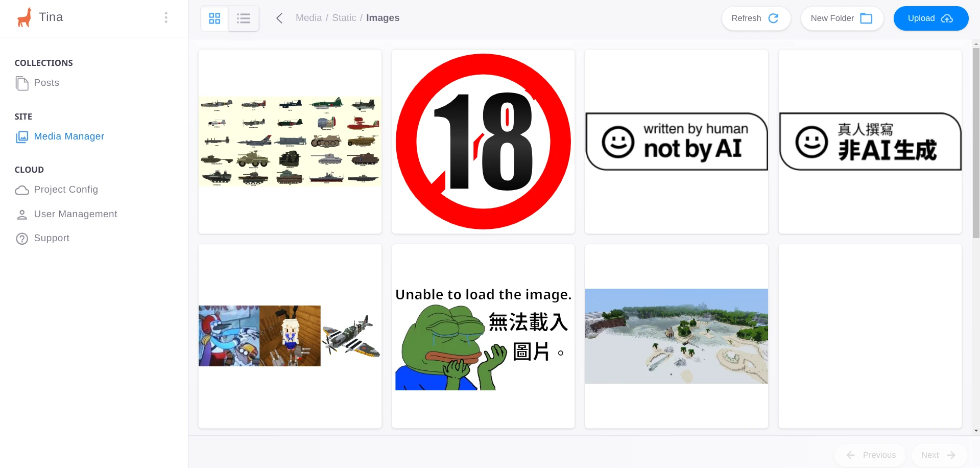Viewport: 980px width, 468px height.
Task: Click the Support question mark icon
Action: pyautogui.click(x=22, y=239)
